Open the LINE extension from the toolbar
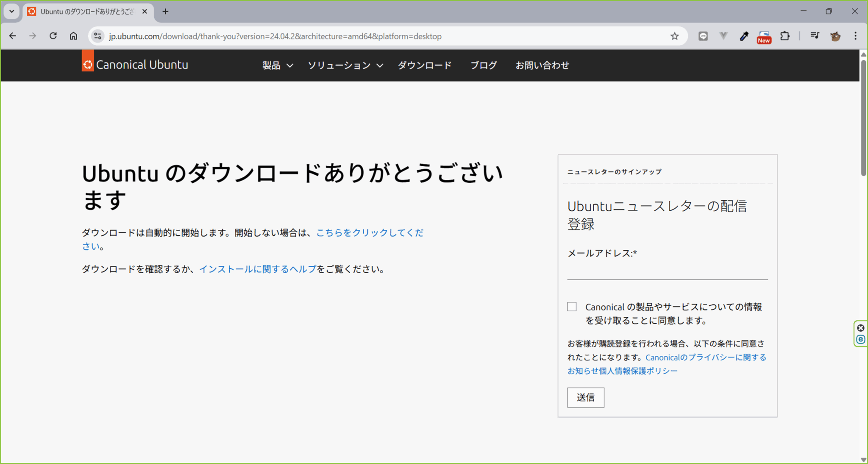868x464 pixels. click(x=703, y=36)
